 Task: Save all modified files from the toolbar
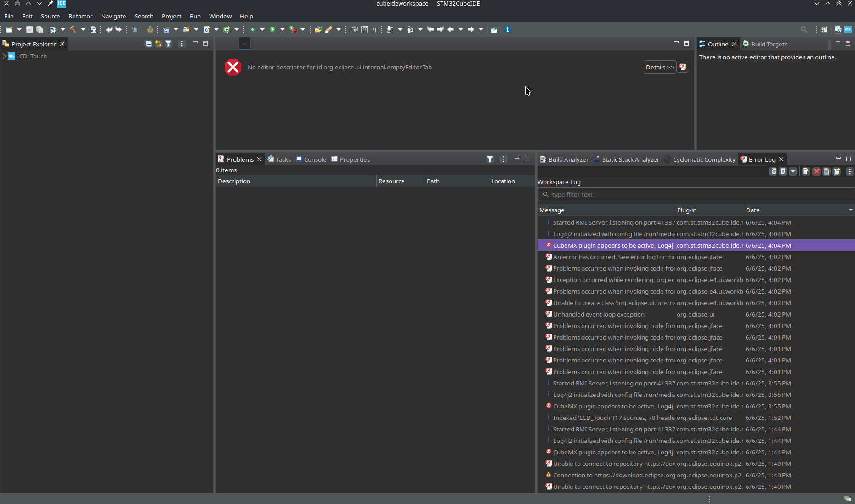click(x=40, y=29)
